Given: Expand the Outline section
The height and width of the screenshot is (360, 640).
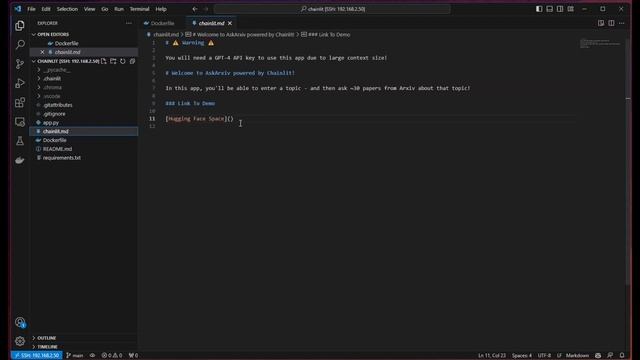Looking at the screenshot, I should click(x=47, y=338).
